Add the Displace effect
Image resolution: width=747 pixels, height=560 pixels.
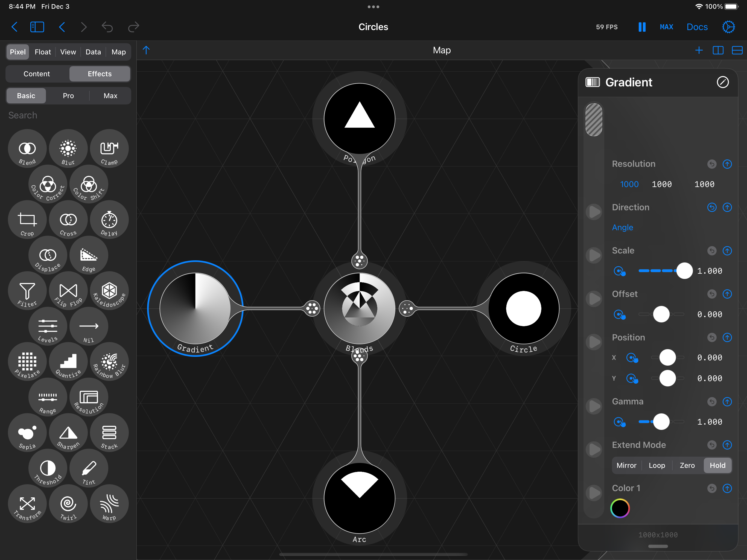click(x=48, y=255)
